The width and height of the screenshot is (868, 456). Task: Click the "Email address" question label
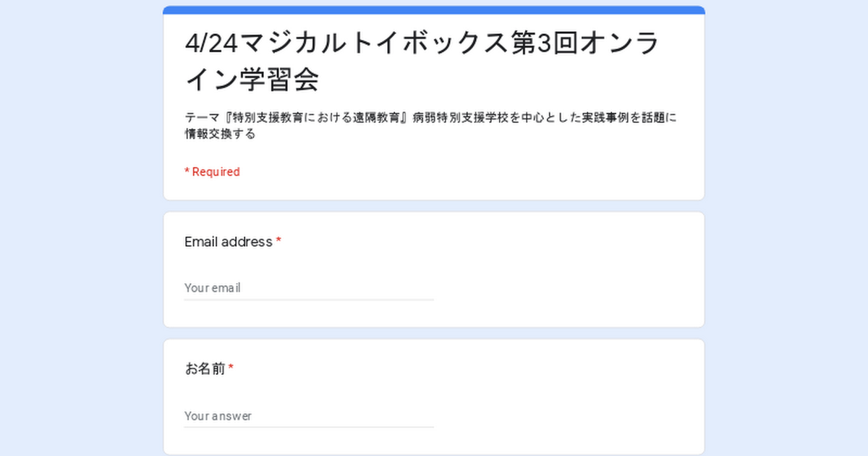click(x=229, y=242)
